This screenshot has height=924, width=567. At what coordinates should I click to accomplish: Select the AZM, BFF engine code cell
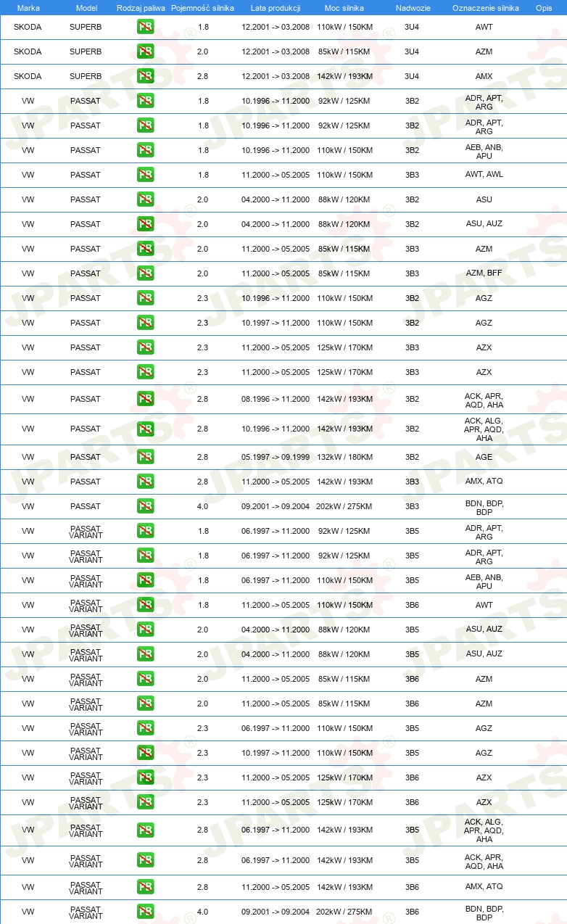coord(484,273)
